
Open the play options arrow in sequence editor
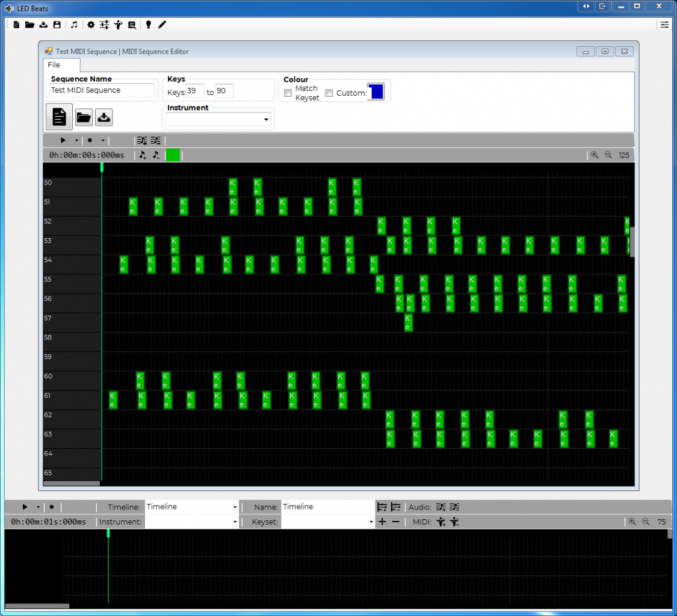(x=76, y=140)
